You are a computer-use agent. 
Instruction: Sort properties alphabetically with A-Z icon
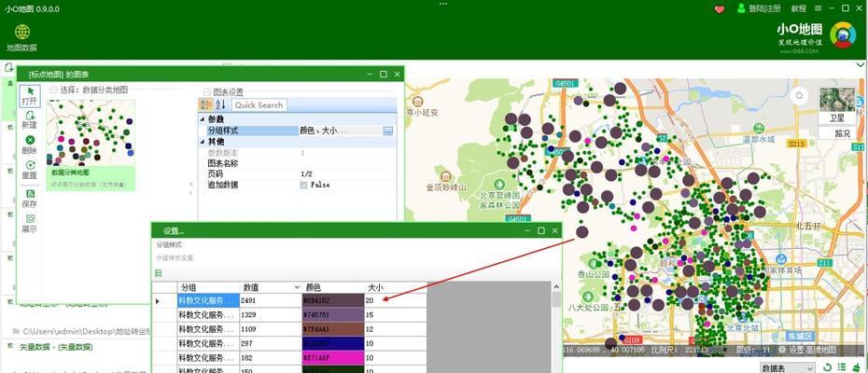(219, 104)
